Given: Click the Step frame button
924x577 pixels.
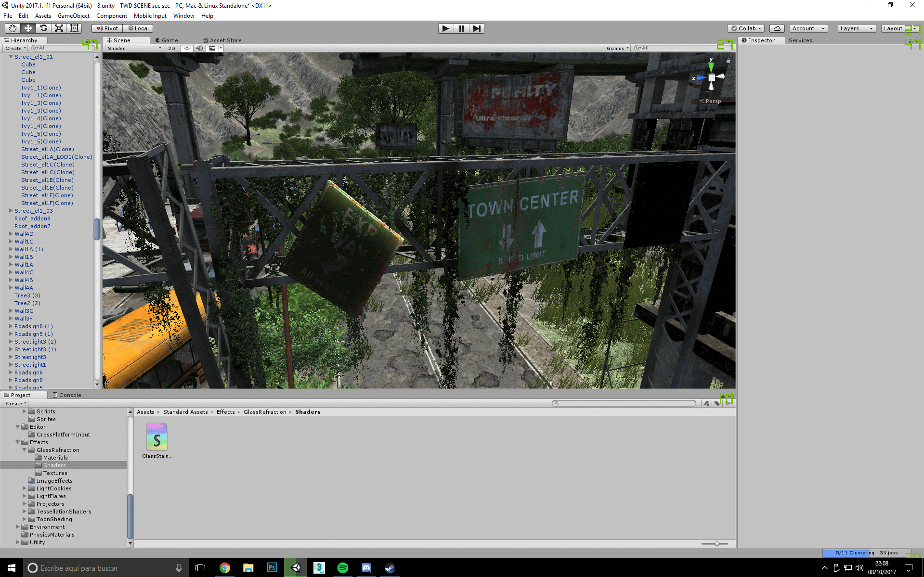Looking at the screenshot, I should click(x=477, y=28).
